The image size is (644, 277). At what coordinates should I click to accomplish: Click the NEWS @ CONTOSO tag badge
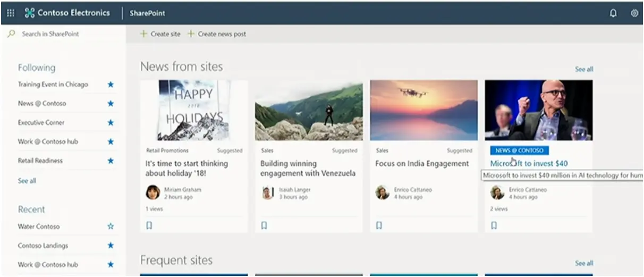(x=520, y=150)
